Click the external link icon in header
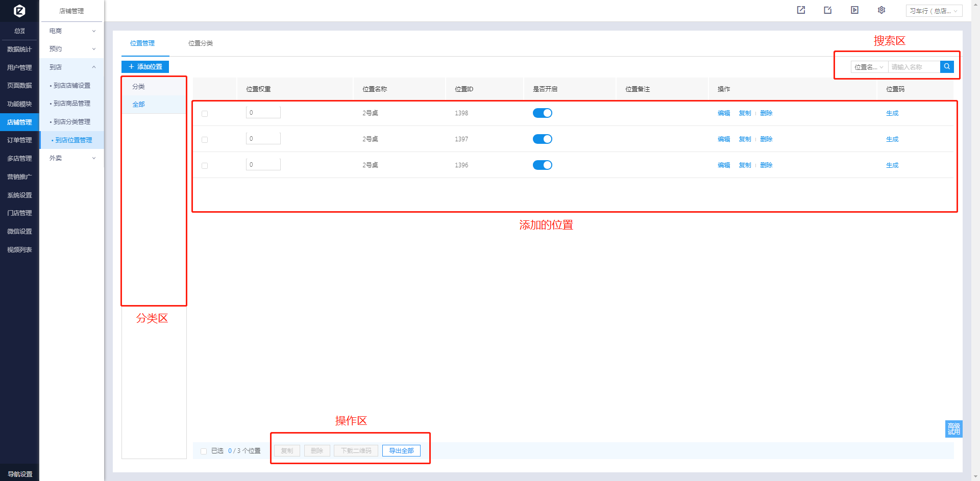This screenshot has height=481, width=980. click(801, 10)
